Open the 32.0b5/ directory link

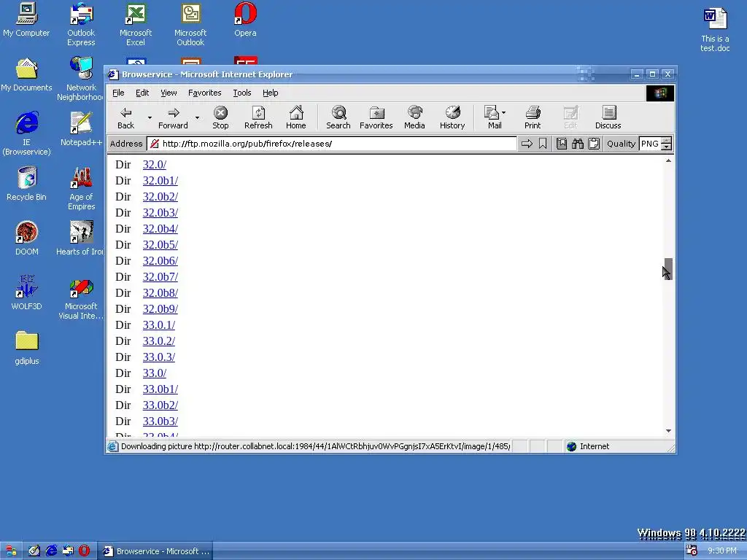tap(160, 245)
